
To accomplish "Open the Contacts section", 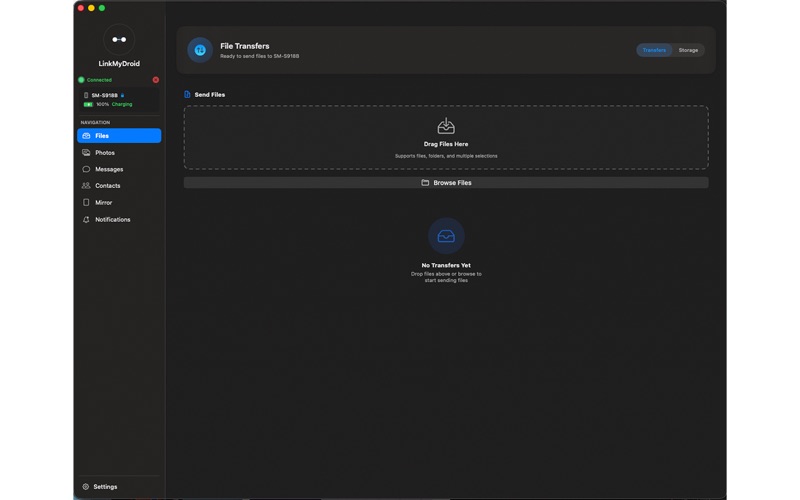I will (119, 186).
